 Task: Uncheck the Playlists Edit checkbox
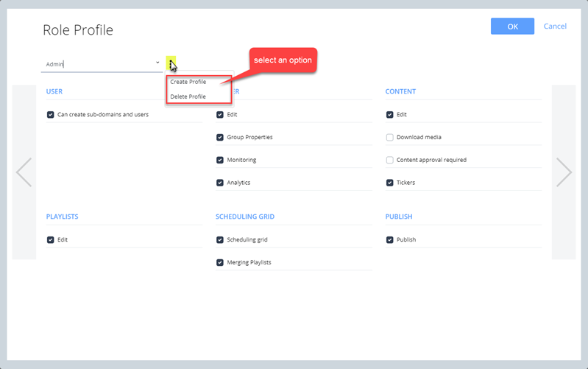(x=51, y=240)
